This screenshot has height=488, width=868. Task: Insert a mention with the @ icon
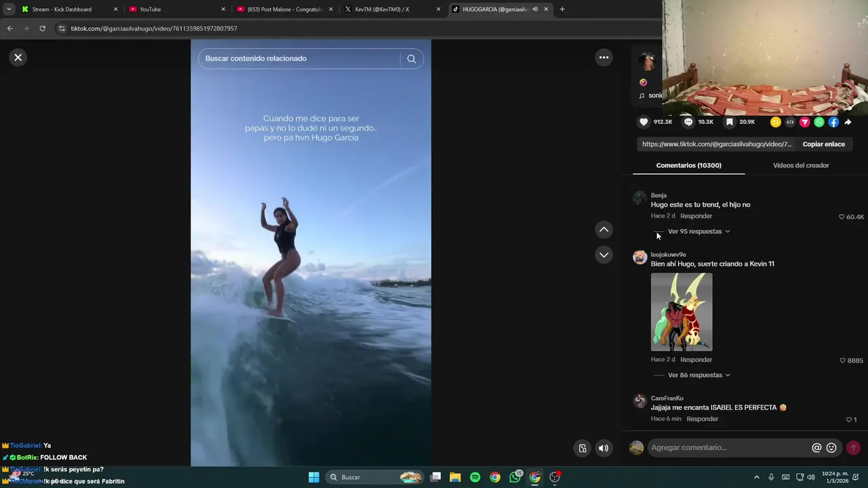tap(816, 448)
